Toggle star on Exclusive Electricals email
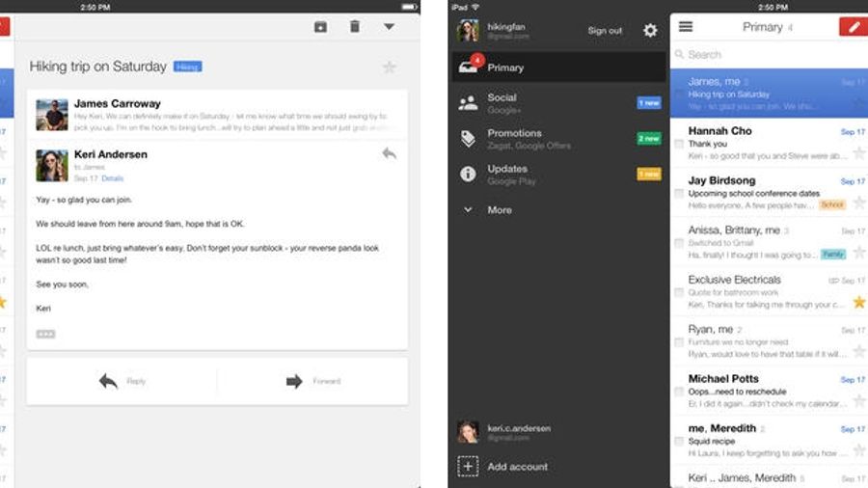Screen dimensions: 868x488 [859, 302]
